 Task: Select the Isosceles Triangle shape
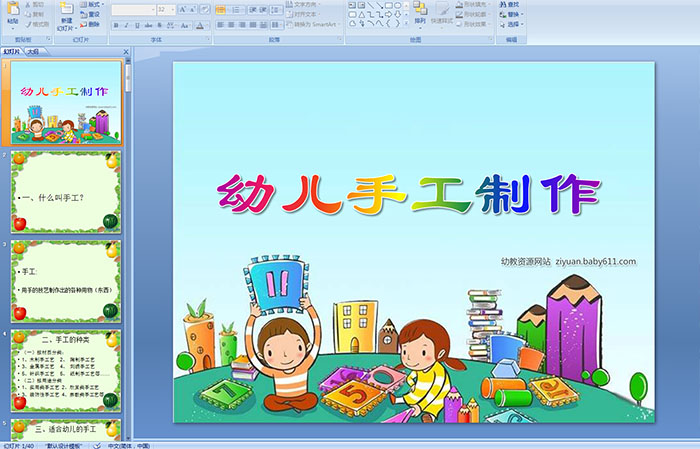click(x=362, y=15)
